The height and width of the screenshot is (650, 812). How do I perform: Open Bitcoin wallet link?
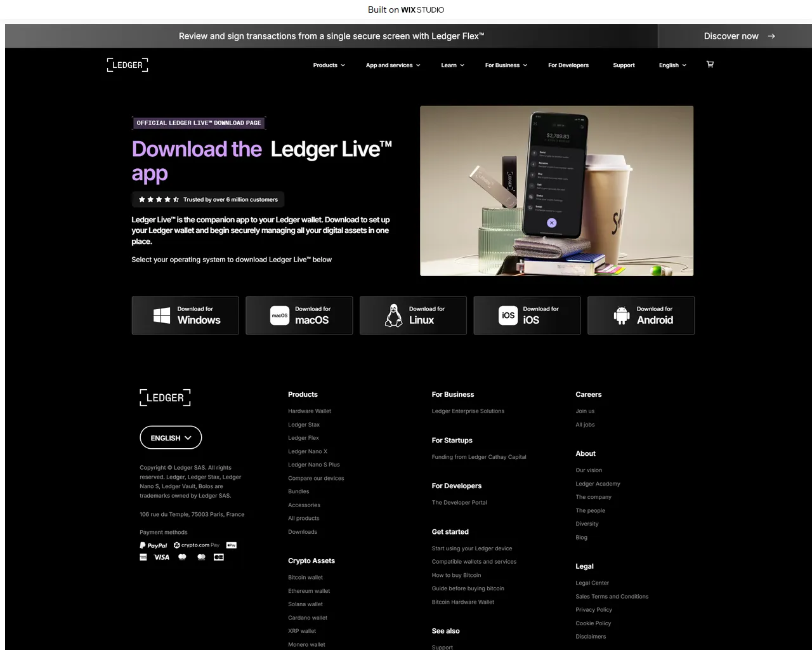[306, 578]
